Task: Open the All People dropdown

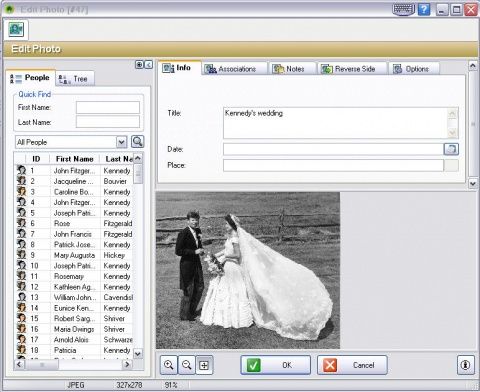Action: point(71,142)
